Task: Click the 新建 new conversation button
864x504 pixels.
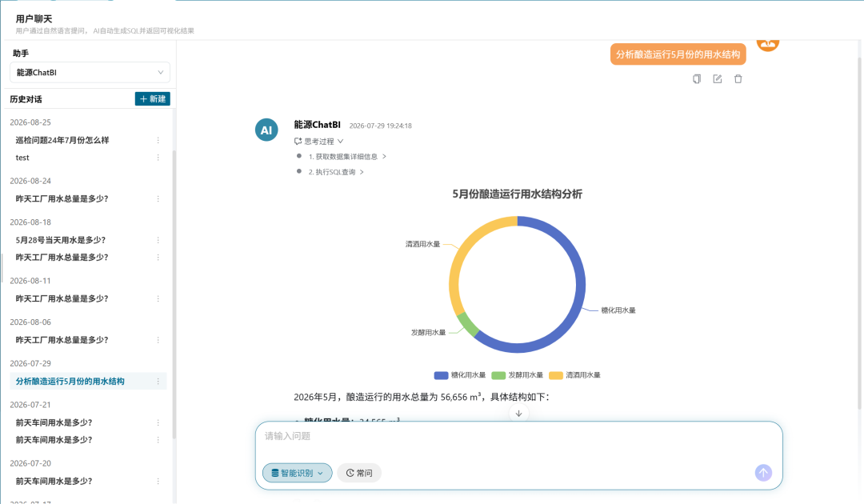Action: [x=153, y=98]
